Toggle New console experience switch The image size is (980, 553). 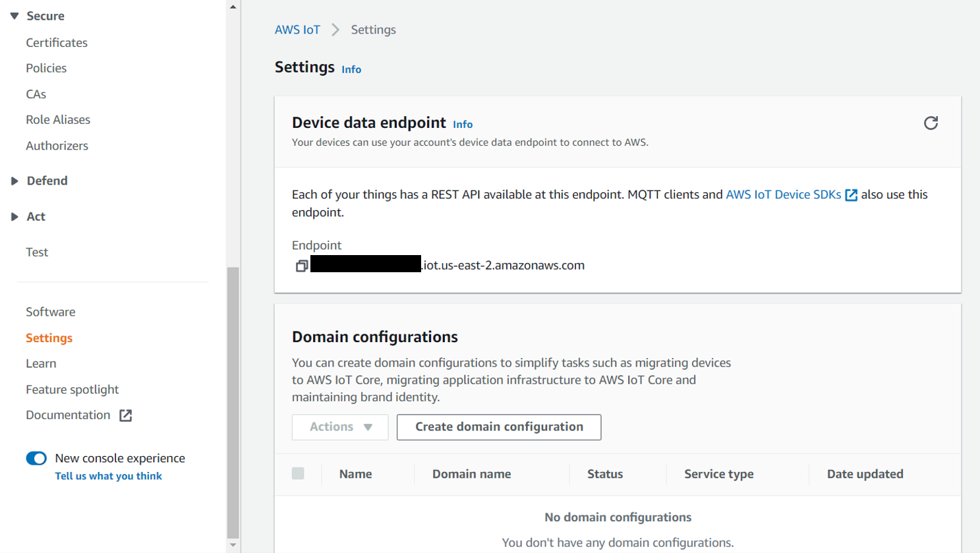(36, 458)
